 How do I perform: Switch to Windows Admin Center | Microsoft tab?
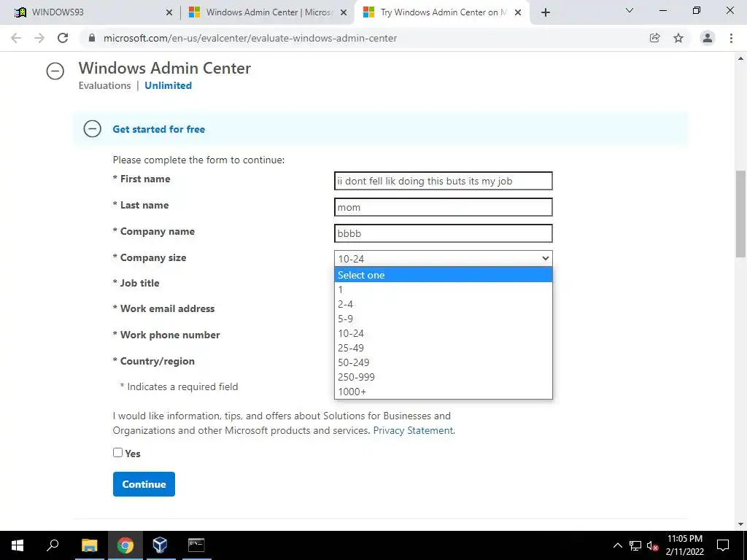(x=267, y=12)
